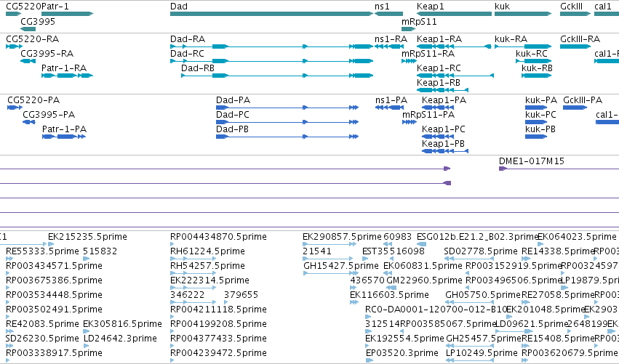Click the RP004434870.5prime EST label

click(x=219, y=237)
